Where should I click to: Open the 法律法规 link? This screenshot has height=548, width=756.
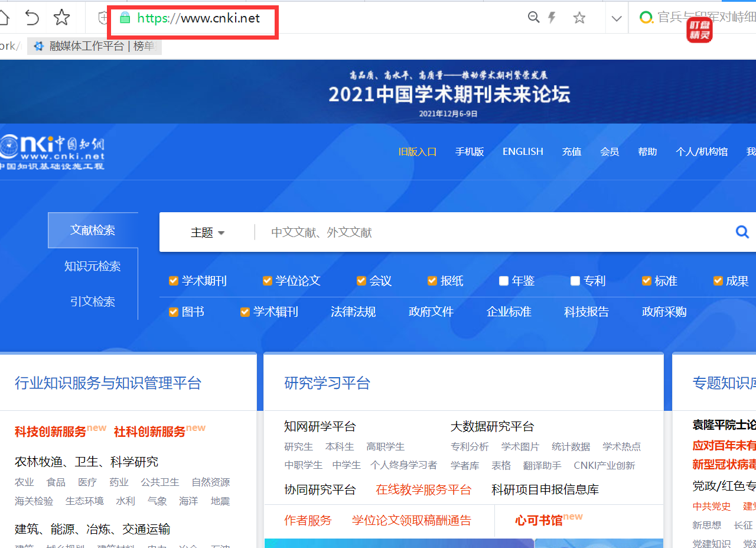(x=353, y=312)
